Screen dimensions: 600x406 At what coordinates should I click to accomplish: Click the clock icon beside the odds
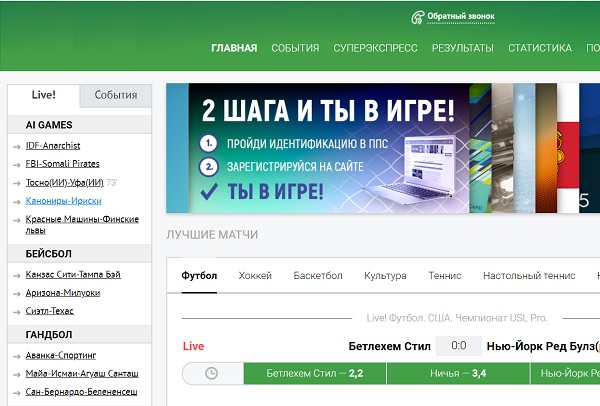pos(211,373)
